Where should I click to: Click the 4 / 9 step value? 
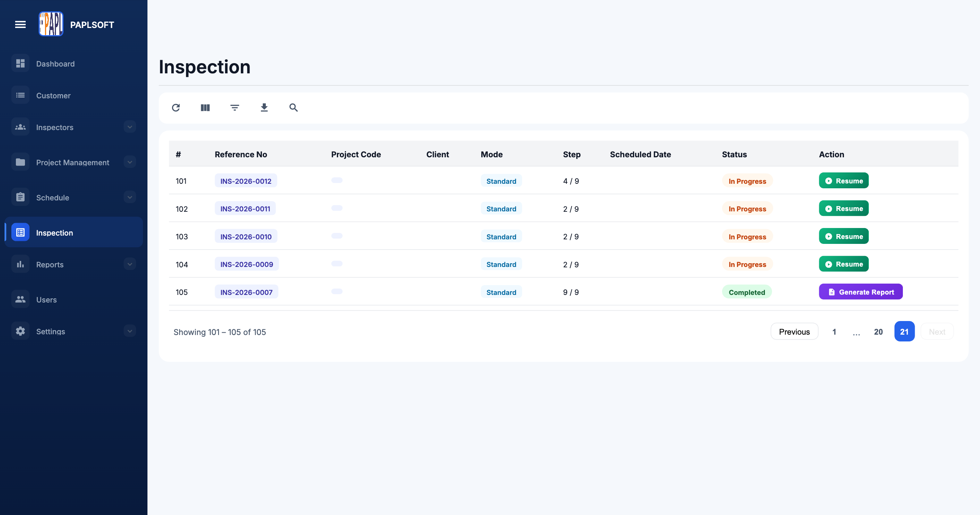click(x=571, y=181)
